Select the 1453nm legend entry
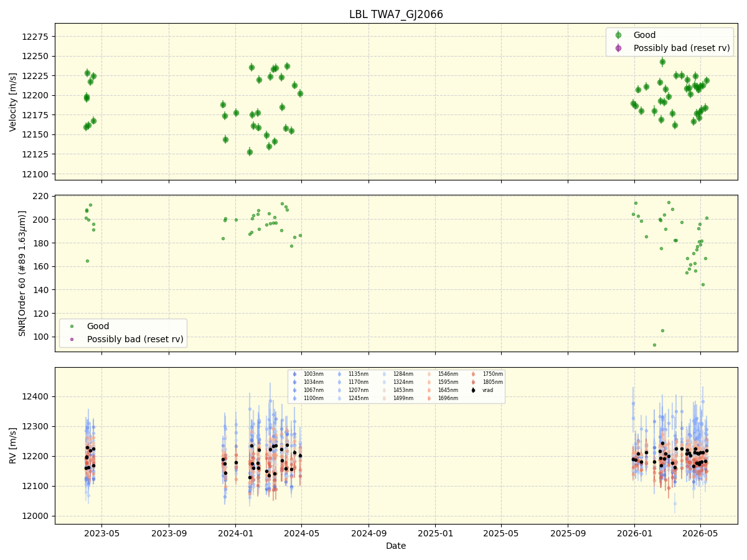Screen dimensions: 747x560 [x=397, y=390]
